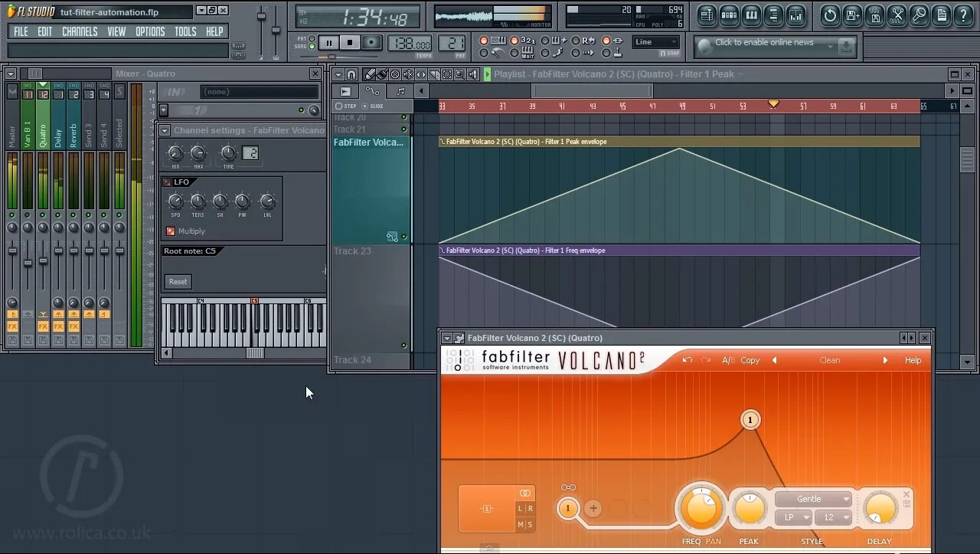Open the Channel settings options arrow menu
This screenshot has height=554, width=980.
pos(165,130)
